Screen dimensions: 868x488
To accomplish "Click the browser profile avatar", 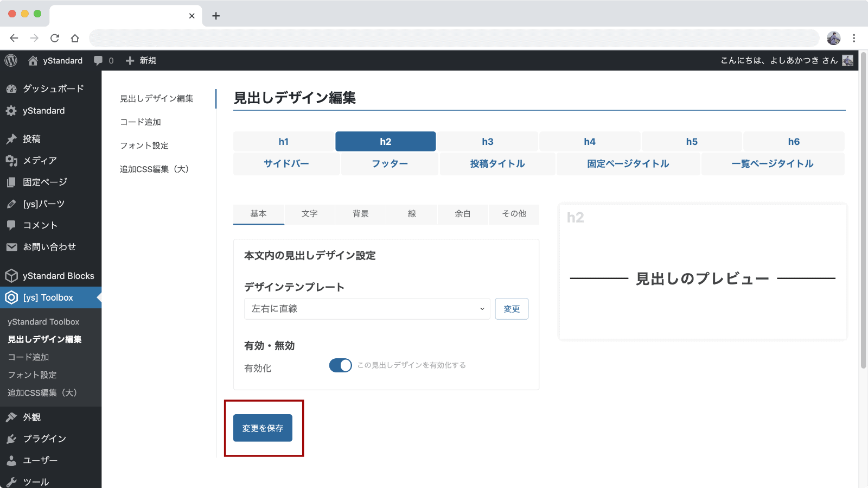I will coord(834,38).
